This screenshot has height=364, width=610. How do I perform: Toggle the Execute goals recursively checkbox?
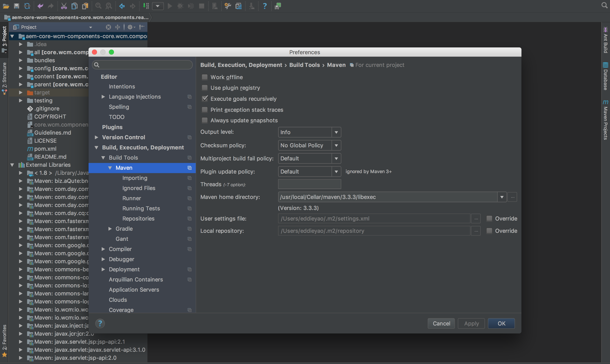205,98
